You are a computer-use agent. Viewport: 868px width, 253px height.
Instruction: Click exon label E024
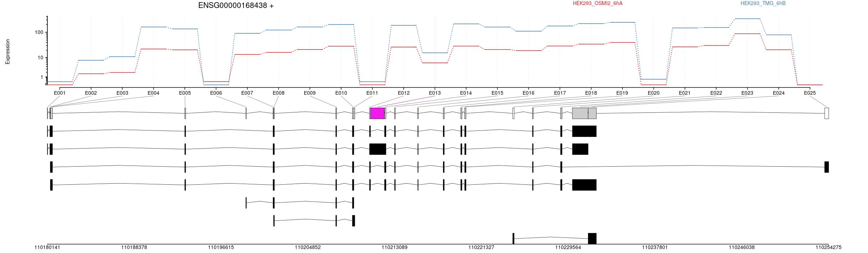779,93
